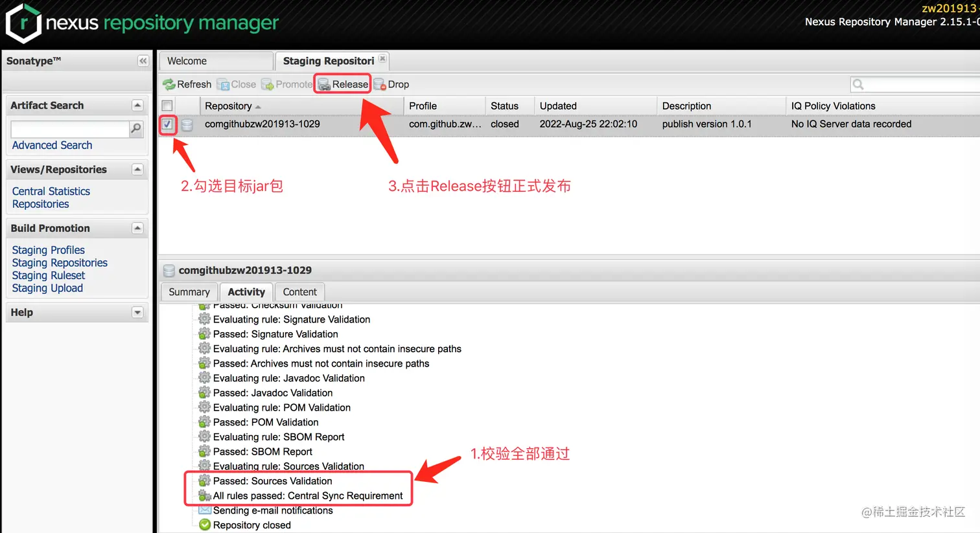Image resolution: width=980 pixels, height=533 pixels.
Task: Collapse the Build Promotion panel
Action: click(x=137, y=228)
